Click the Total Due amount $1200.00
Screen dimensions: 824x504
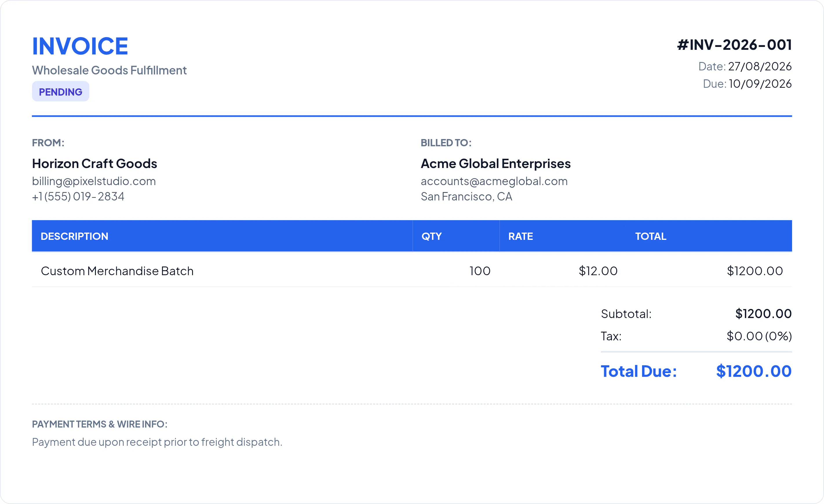[754, 371]
